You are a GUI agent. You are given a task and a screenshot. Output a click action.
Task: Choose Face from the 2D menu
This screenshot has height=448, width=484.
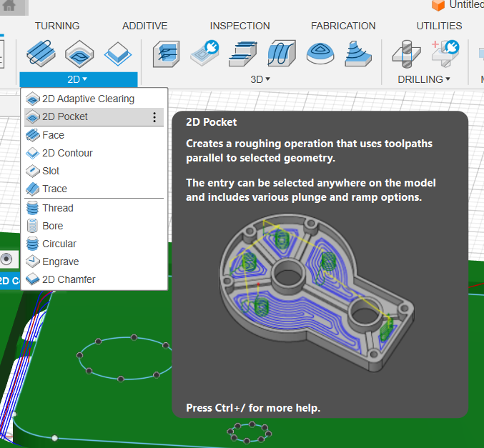tap(94, 135)
